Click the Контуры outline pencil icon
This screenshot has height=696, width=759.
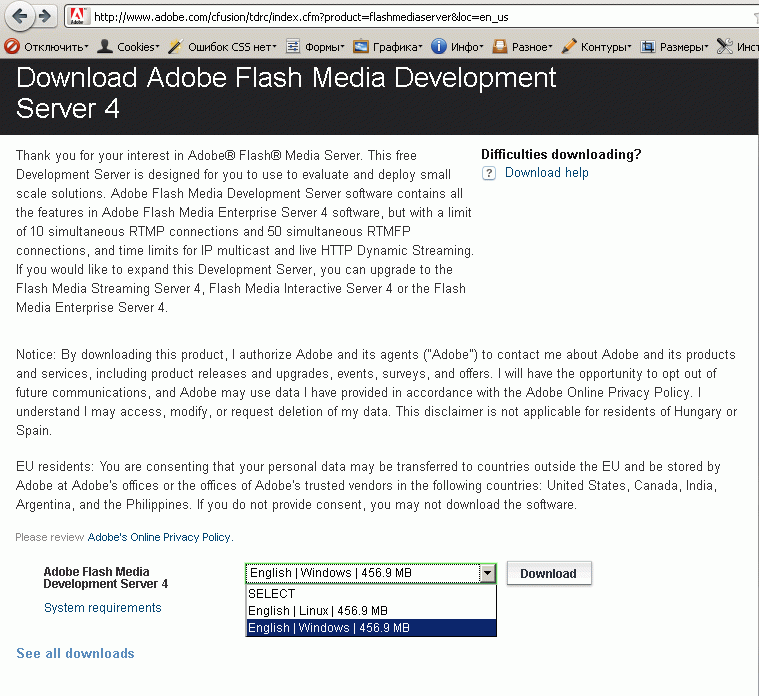click(569, 46)
